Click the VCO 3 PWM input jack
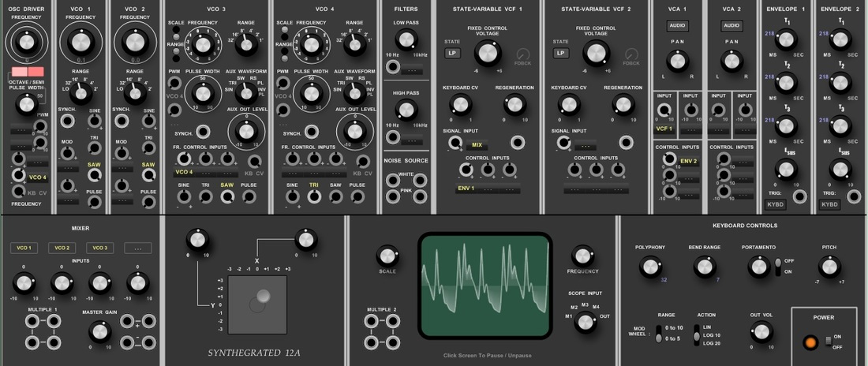Viewport: 868px width, 366px height. [x=174, y=84]
